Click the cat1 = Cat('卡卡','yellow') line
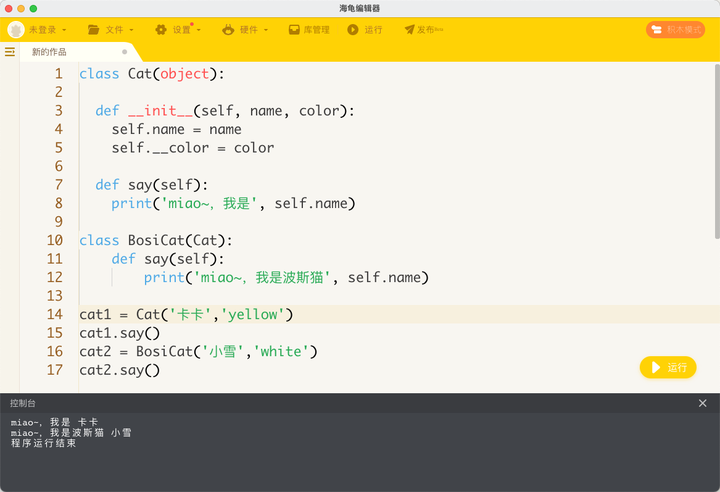The image size is (720, 492). tap(186, 314)
